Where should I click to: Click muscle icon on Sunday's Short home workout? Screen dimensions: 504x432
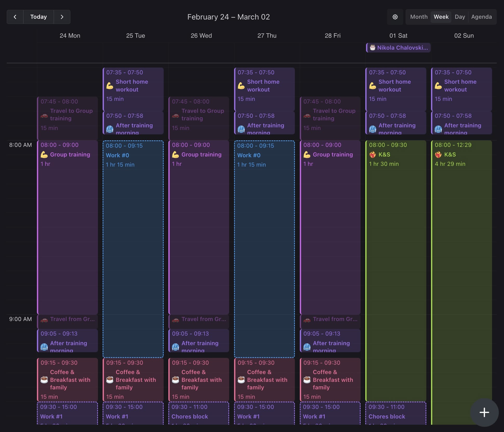point(438,86)
